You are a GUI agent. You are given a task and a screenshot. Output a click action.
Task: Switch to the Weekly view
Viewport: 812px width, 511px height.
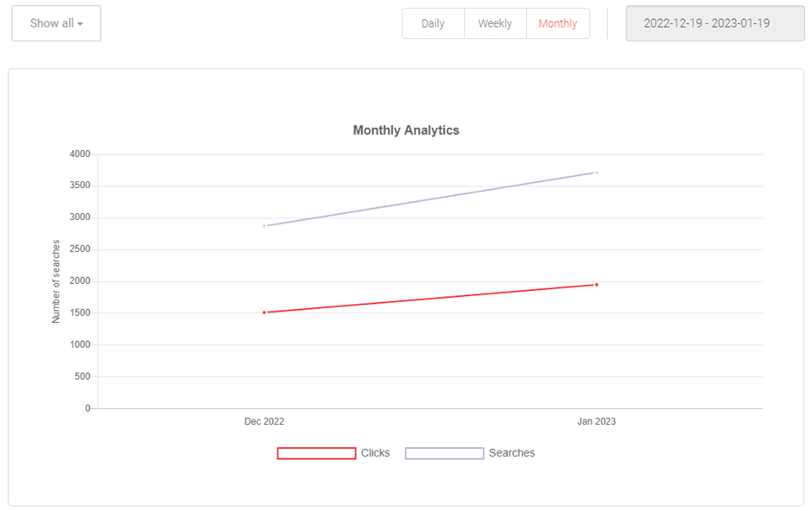(x=495, y=23)
